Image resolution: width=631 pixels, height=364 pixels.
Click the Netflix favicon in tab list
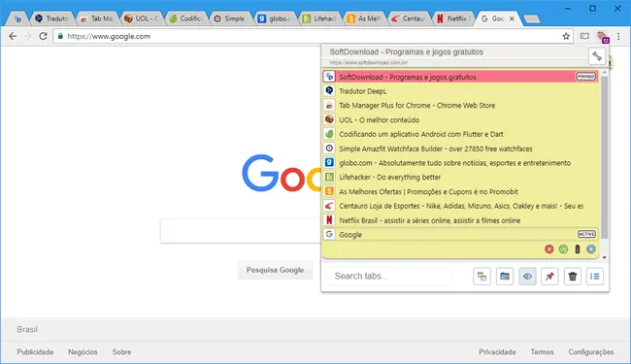coord(329,220)
